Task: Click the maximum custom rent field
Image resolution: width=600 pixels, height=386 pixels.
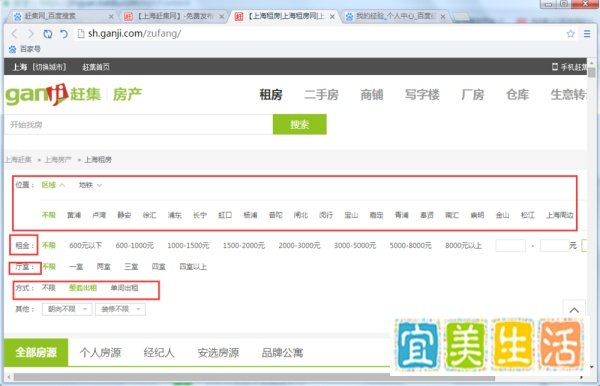Action: pyautogui.click(x=554, y=245)
